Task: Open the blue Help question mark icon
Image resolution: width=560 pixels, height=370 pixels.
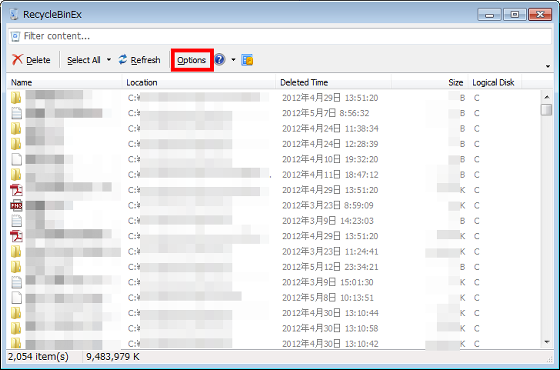Action: pyautogui.click(x=220, y=60)
